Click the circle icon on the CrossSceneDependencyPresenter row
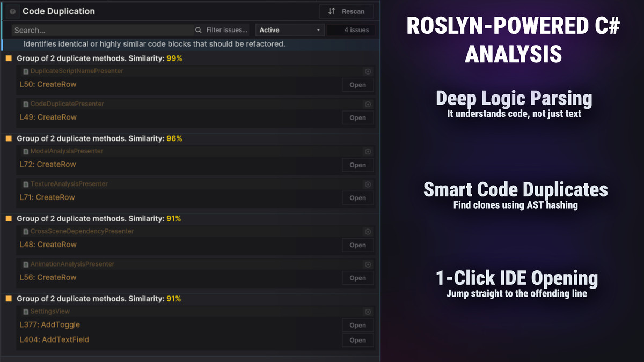 [x=368, y=232]
